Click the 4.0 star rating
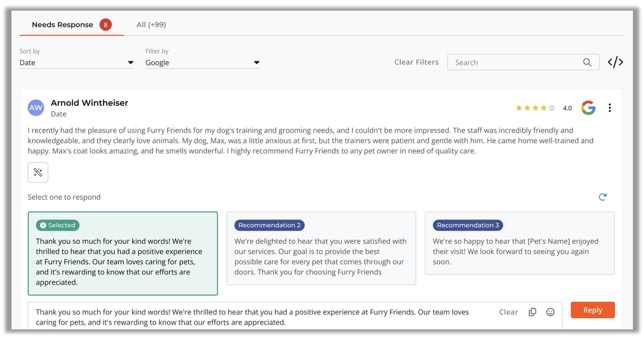 pos(543,108)
